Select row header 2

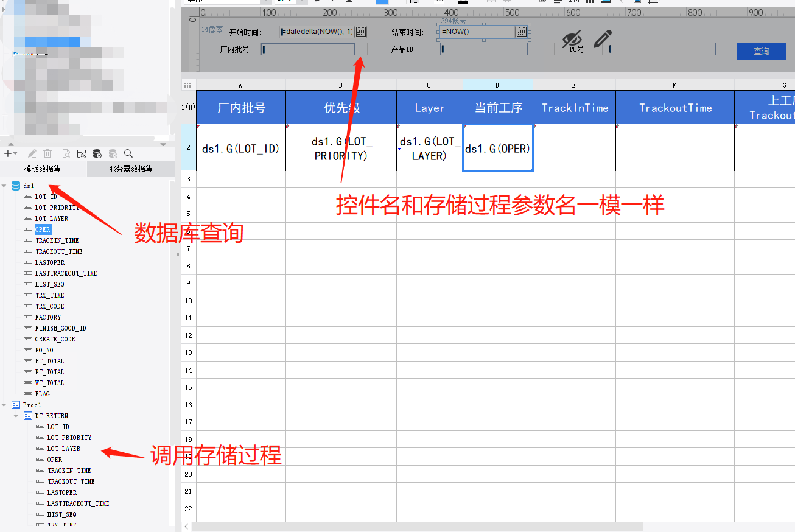tap(189, 147)
